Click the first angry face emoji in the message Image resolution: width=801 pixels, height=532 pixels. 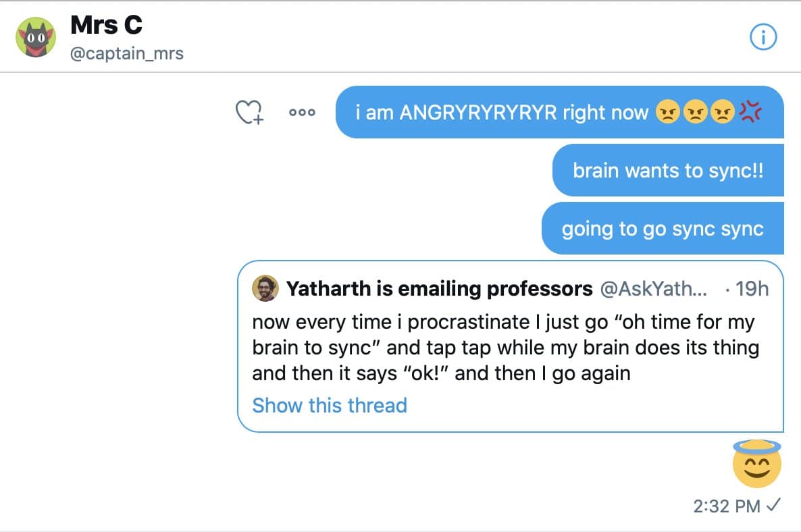click(x=667, y=112)
